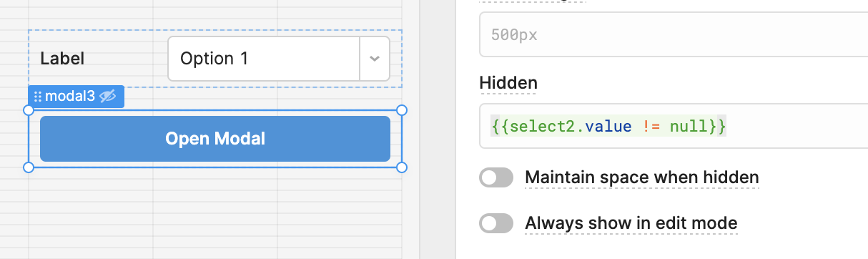Select the bottom-left resize handle of modal3
The width and height of the screenshot is (868, 259).
point(29,167)
